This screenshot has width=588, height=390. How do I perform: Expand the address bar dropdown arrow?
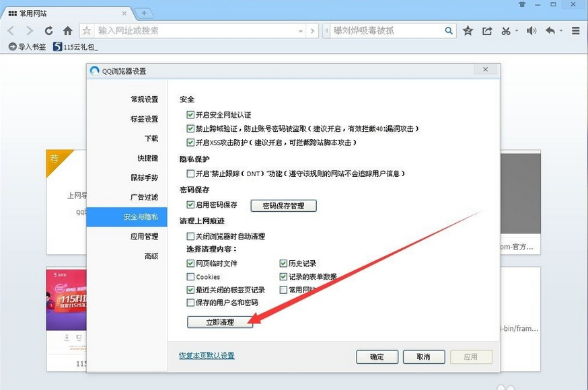click(301, 31)
